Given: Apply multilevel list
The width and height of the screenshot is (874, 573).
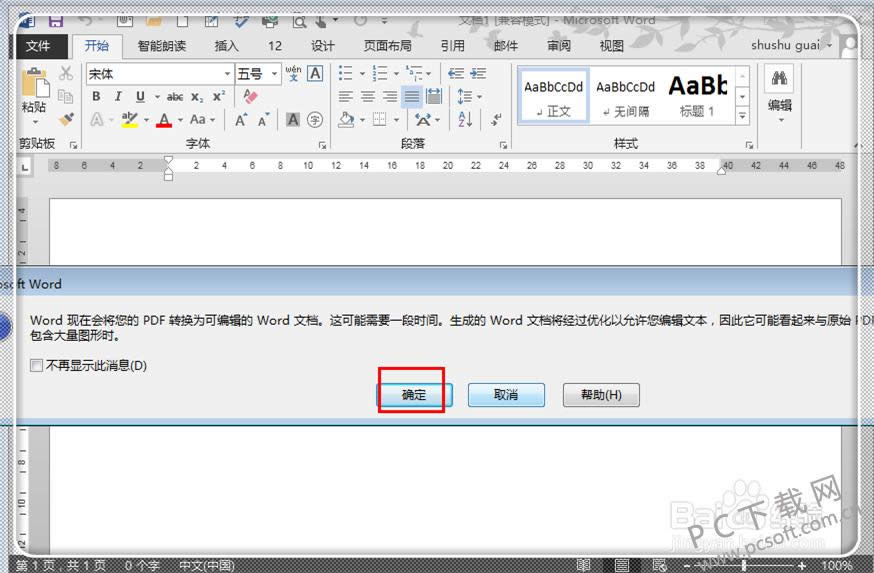Looking at the screenshot, I should [414, 73].
